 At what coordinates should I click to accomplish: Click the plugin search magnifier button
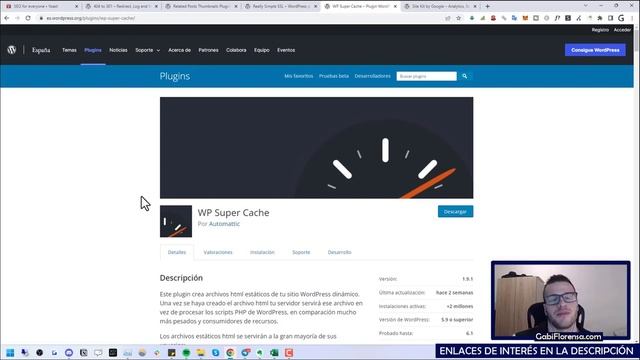click(x=464, y=76)
